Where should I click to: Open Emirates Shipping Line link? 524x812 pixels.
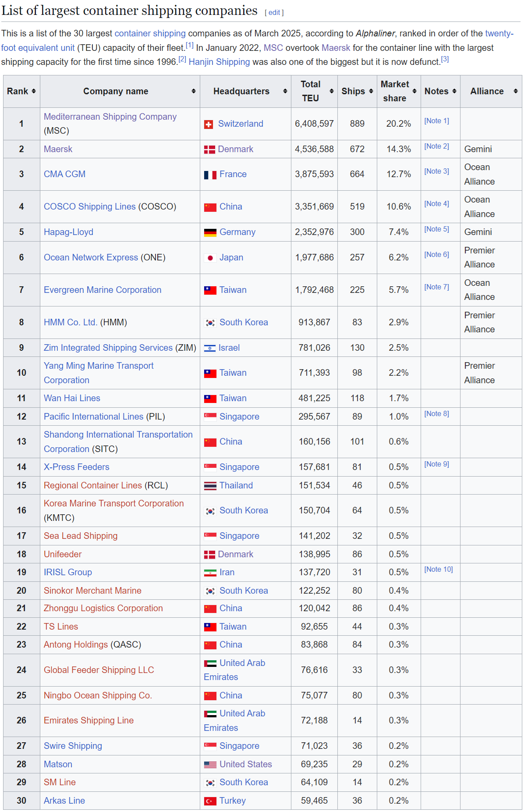click(x=89, y=720)
